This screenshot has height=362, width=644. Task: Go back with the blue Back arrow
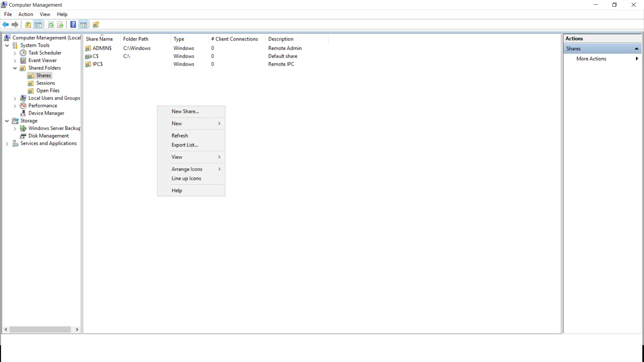click(6, 24)
